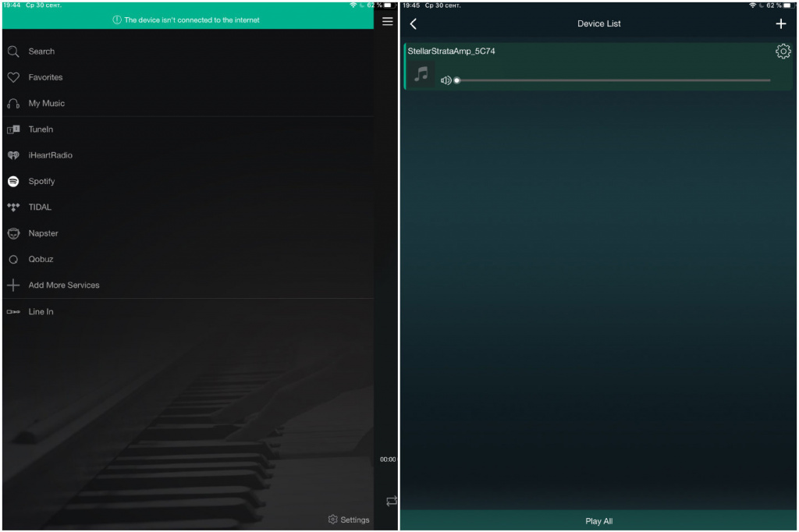Click the Favorites heart icon
799x532 pixels.
point(13,77)
